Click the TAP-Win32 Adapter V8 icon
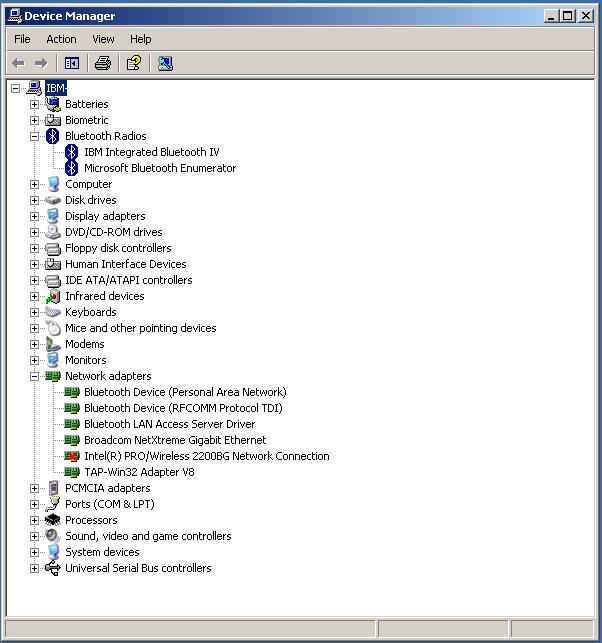Image resolution: width=602 pixels, height=643 pixels. pyautogui.click(x=72, y=472)
